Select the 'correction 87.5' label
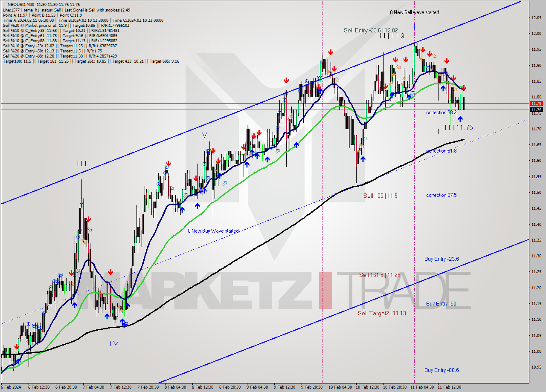 coord(441,195)
